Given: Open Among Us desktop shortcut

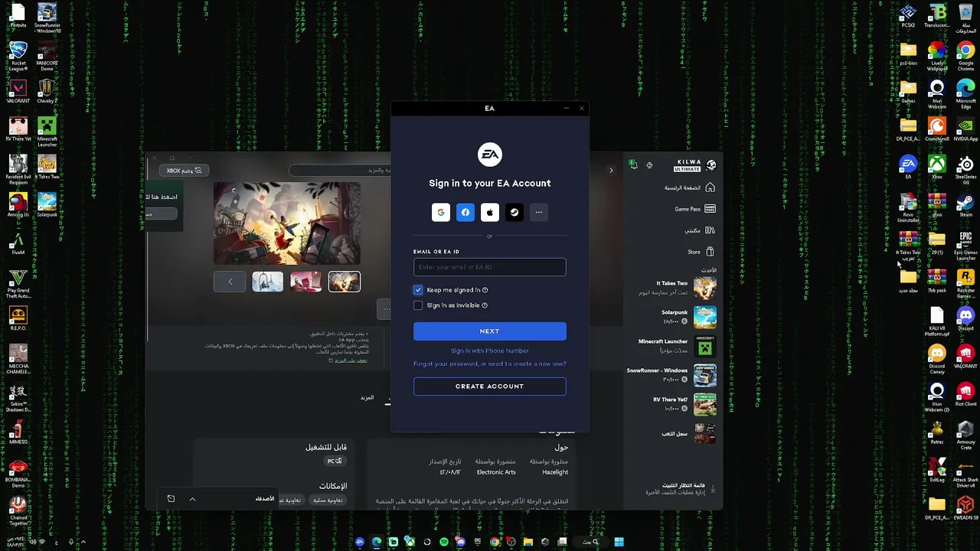Looking at the screenshot, I should click(18, 204).
